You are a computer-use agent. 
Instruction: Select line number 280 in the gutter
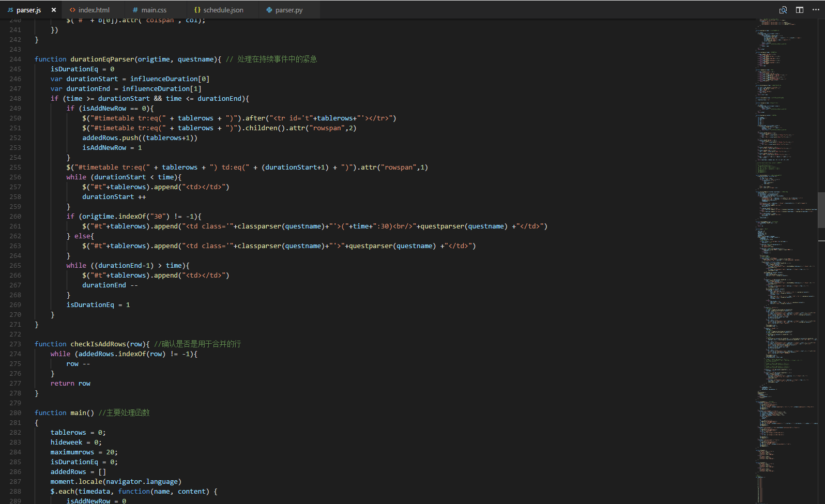(16, 413)
